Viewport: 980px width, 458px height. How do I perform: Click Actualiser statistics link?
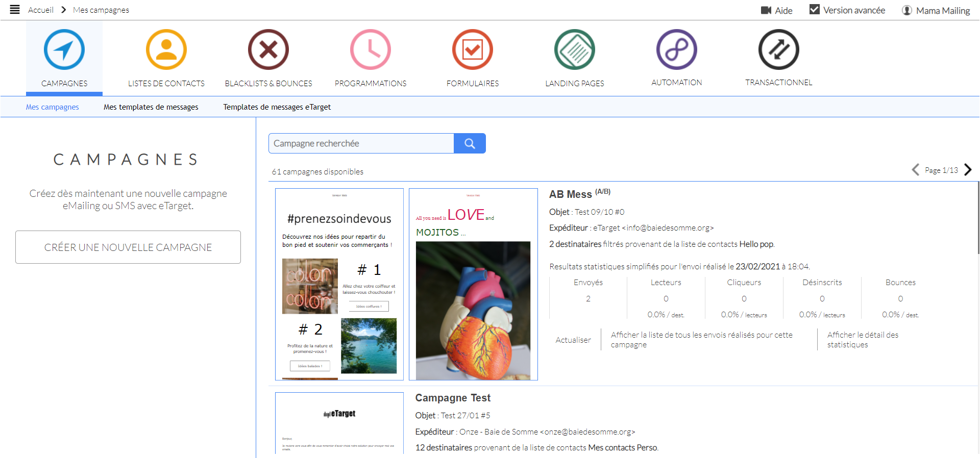tap(573, 340)
